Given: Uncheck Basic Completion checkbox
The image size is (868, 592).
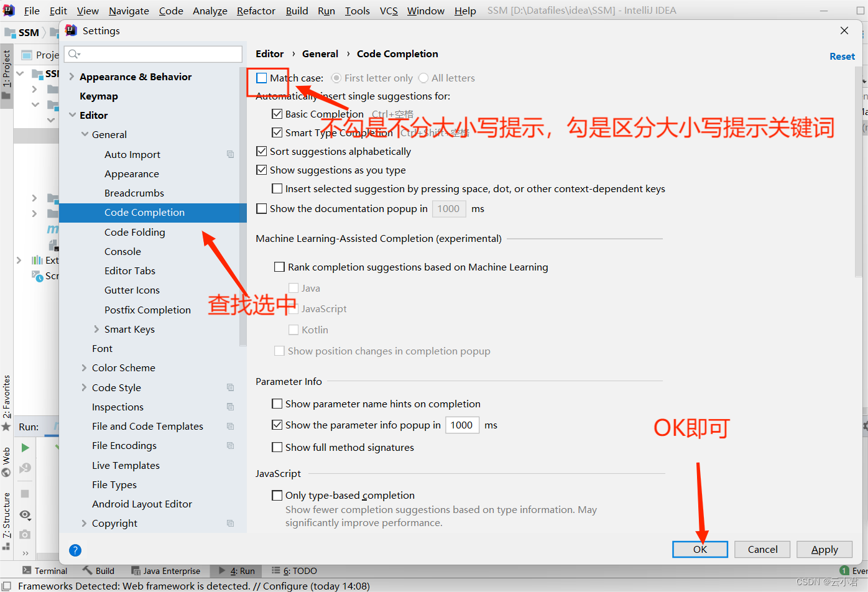Looking at the screenshot, I should click(277, 114).
